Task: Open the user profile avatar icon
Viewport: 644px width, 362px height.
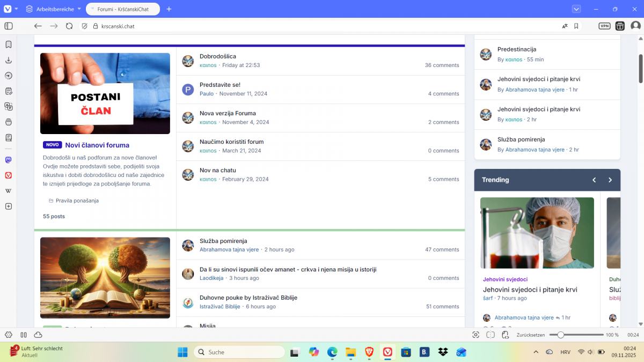Action: (x=635, y=26)
